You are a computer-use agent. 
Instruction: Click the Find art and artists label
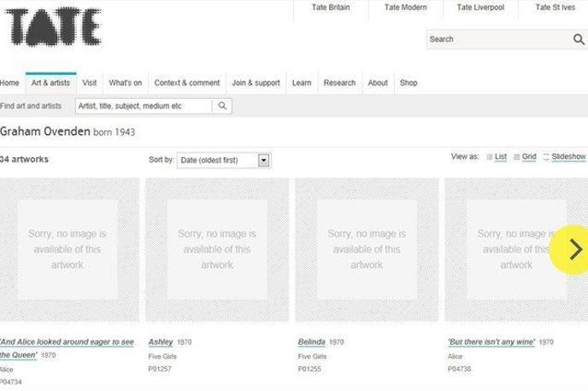[31, 106]
